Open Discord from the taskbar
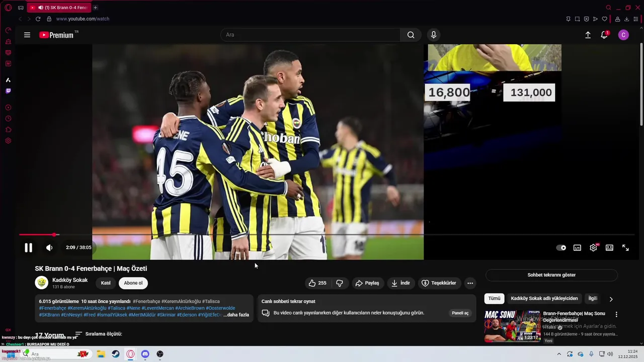644x362 pixels. 145,354
